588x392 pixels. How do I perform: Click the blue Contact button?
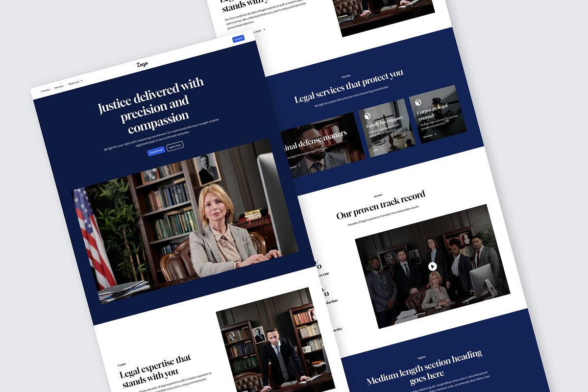tap(239, 39)
